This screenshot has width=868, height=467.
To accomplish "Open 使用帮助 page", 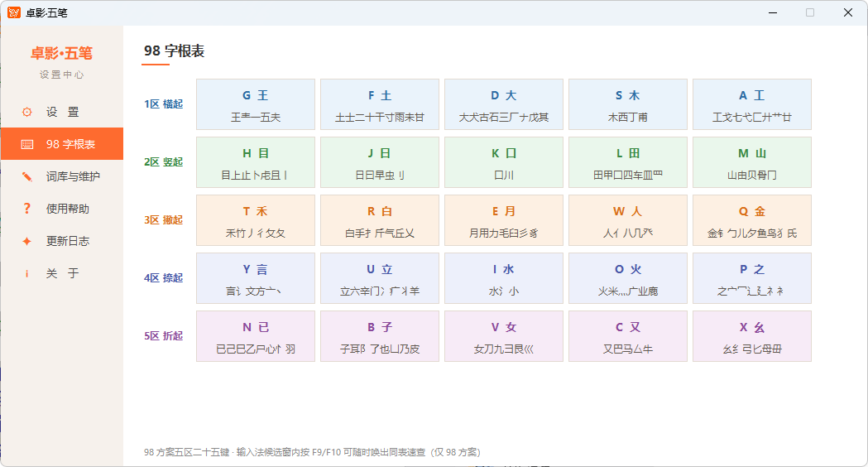I will pyautogui.click(x=62, y=209).
